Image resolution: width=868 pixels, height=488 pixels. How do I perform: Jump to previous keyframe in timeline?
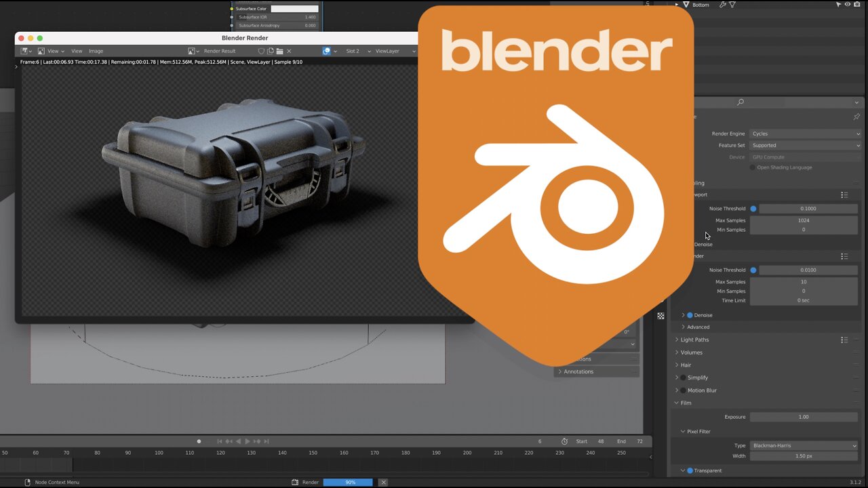229,441
